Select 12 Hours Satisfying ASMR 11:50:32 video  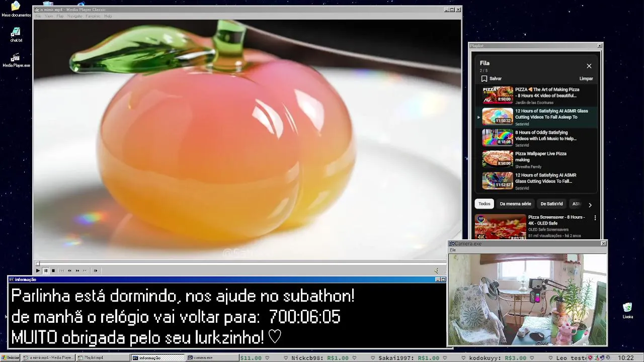[536, 117]
